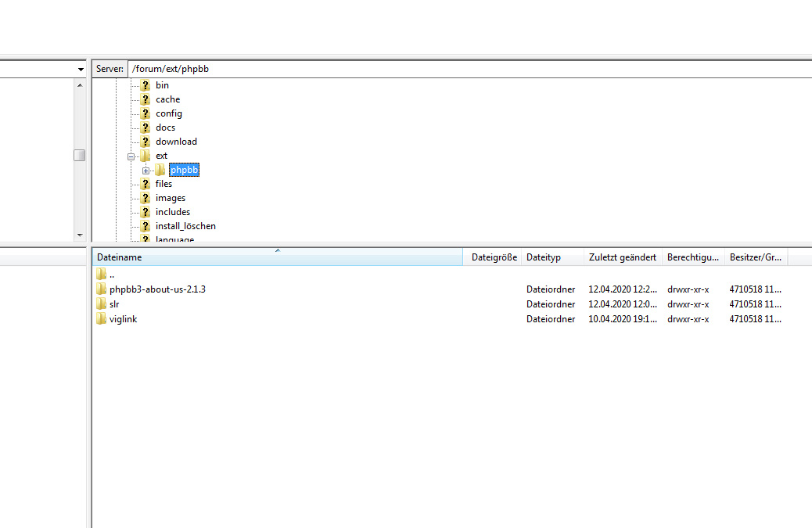Select the includes folder in tree
This screenshot has width=812, height=528.
(x=173, y=212)
